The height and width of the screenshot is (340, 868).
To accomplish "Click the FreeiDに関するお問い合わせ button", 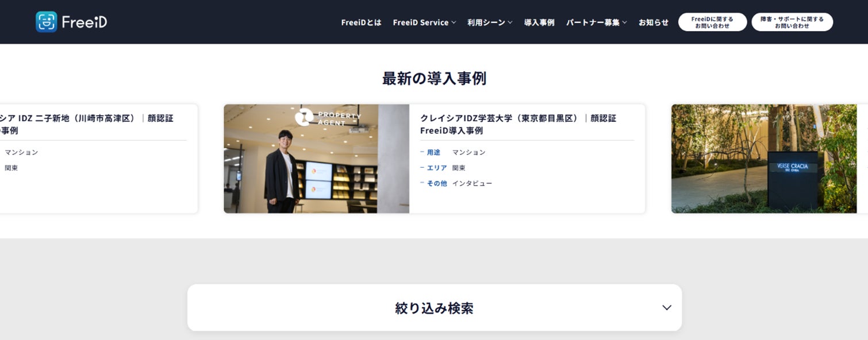I will (712, 21).
